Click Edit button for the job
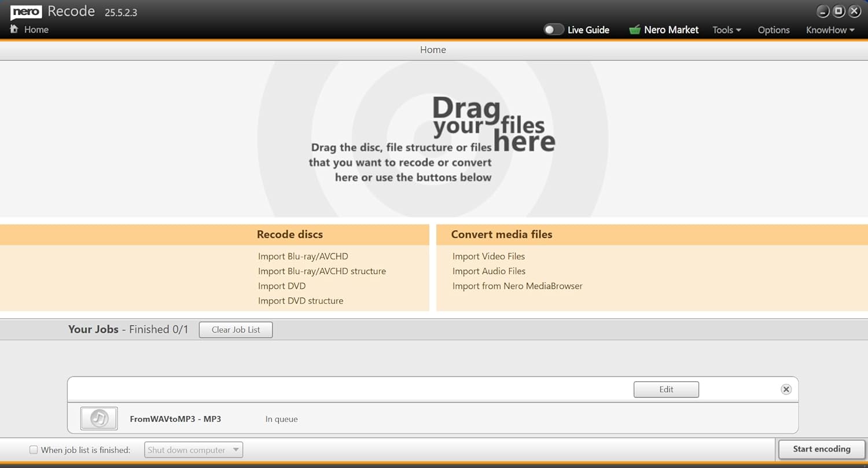 click(666, 389)
